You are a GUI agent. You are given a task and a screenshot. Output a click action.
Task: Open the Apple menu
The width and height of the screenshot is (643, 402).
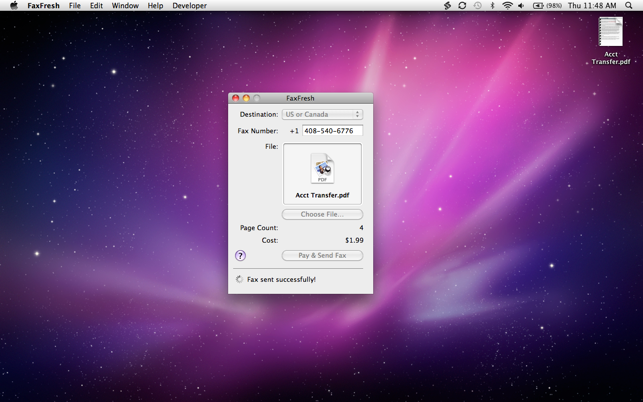[x=13, y=6]
